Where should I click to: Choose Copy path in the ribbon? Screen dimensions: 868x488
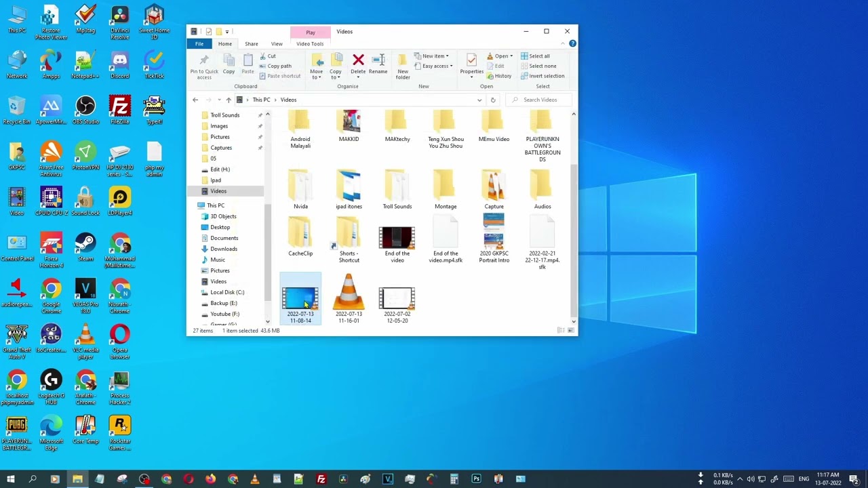pyautogui.click(x=275, y=66)
